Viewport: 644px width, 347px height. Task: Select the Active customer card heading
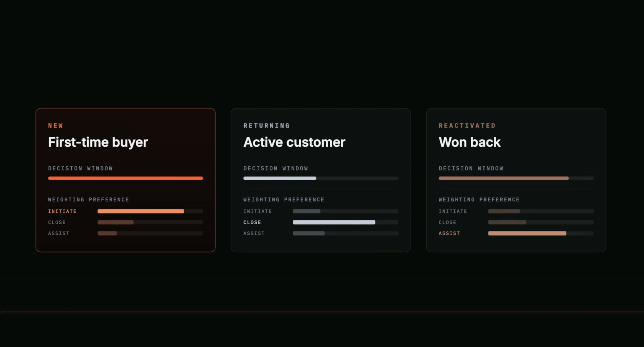(294, 142)
